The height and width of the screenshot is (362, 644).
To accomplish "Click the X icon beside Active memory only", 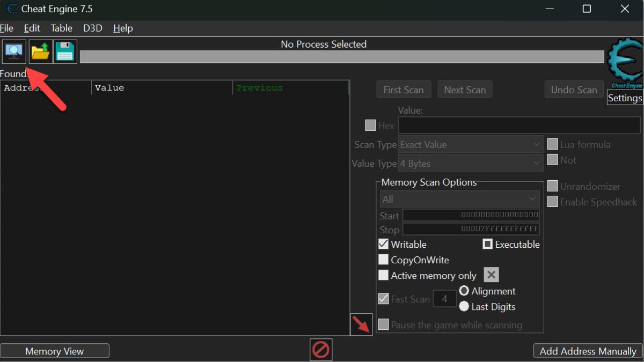I will point(491,275).
